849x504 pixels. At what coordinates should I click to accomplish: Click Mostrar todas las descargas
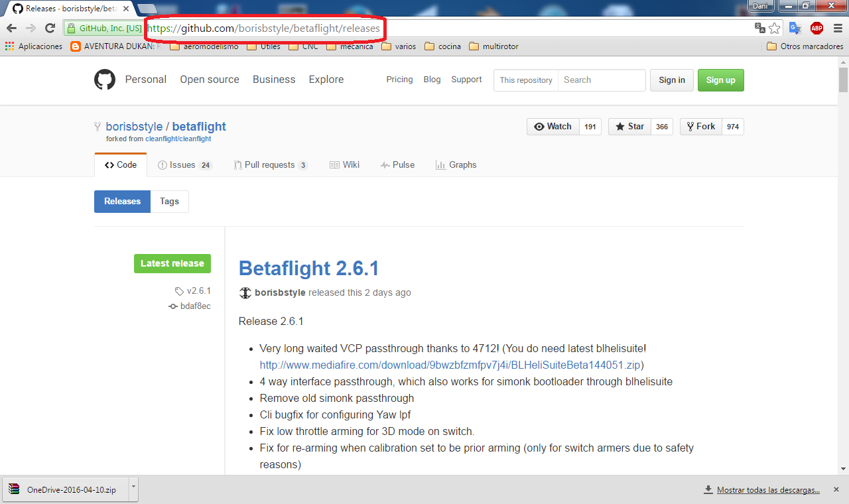pyautogui.click(x=768, y=490)
